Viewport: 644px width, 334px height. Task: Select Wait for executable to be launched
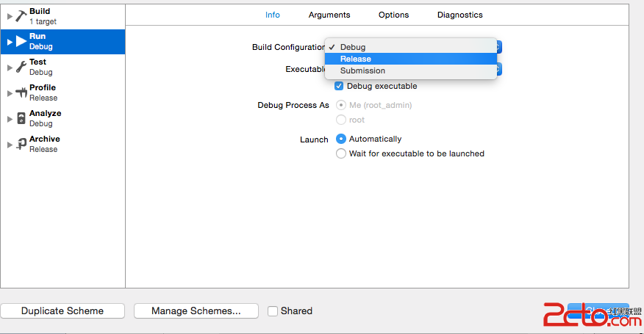(341, 153)
